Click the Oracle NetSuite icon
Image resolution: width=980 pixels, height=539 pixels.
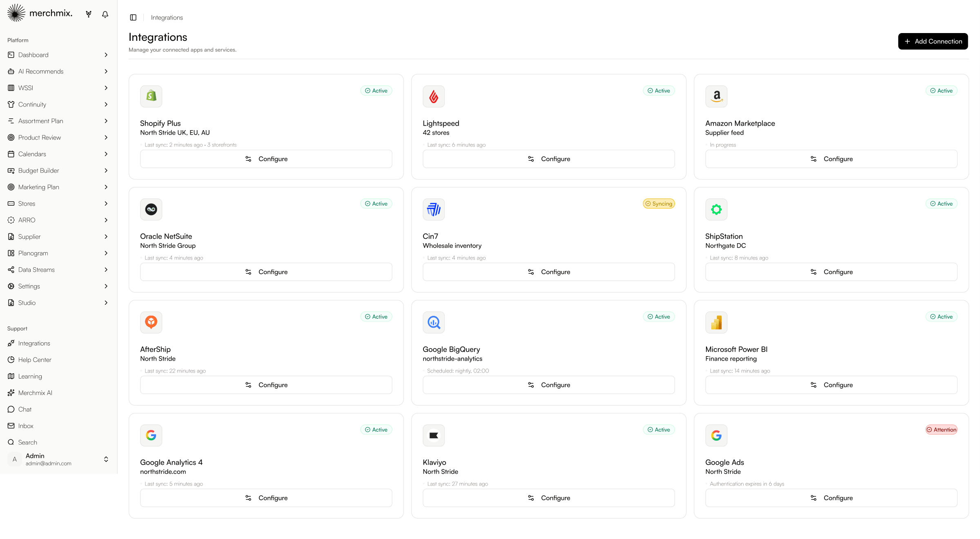[x=151, y=209]
